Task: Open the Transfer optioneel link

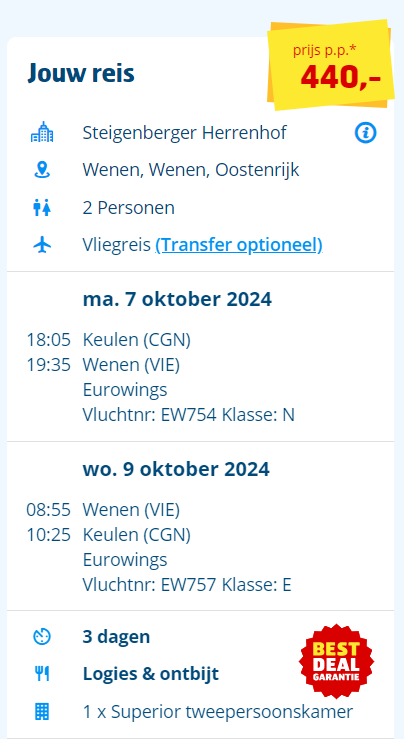Action: pos(239,245)
